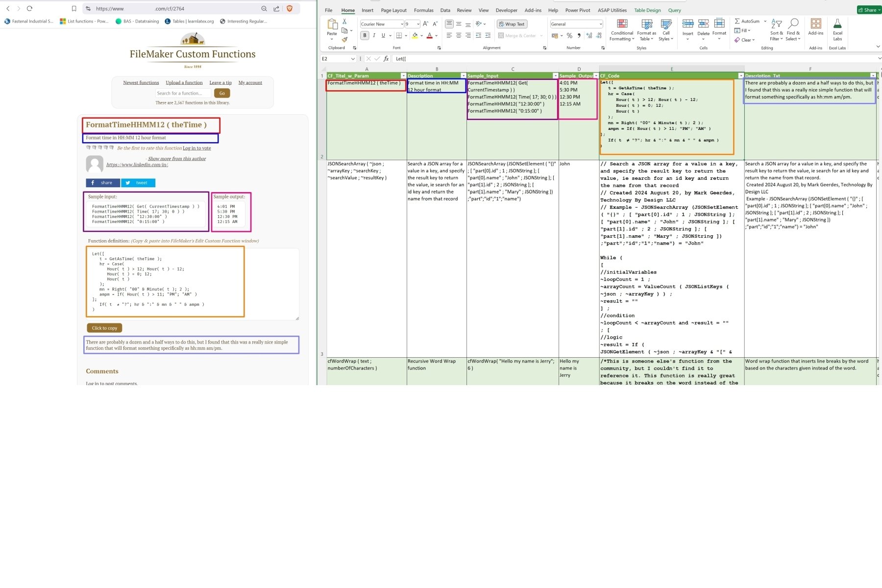
Task: Expand the Name Box dropdown showing E2
Action: coord(353,59)
